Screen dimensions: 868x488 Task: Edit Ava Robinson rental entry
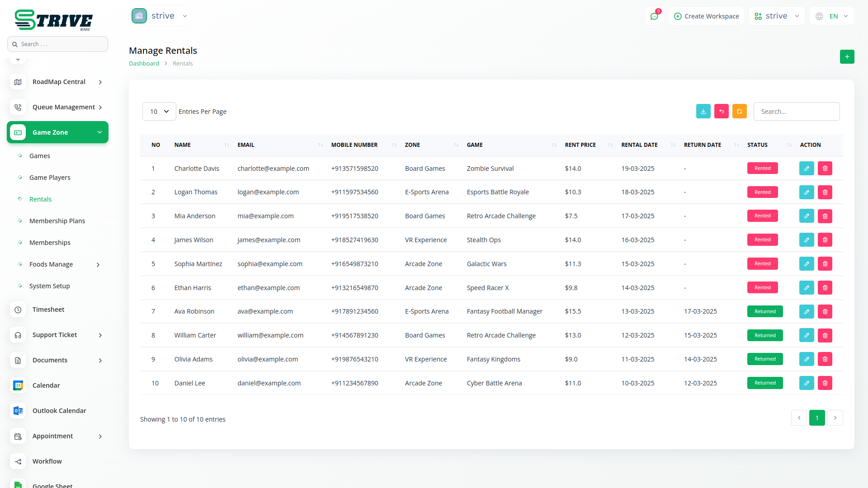pos(807,311)
